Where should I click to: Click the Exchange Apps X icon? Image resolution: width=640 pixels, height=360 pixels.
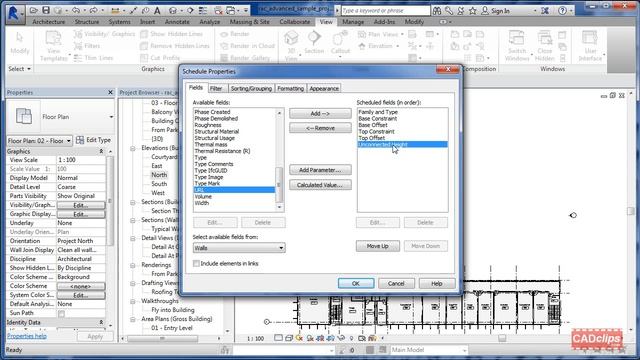click(545, 11)
